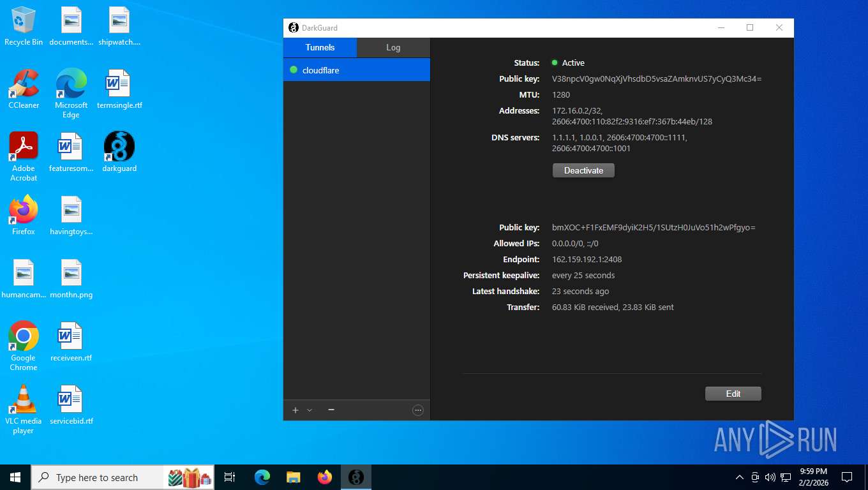
Task: Switch to the Tunnels tab
Action: pos(320,47)
